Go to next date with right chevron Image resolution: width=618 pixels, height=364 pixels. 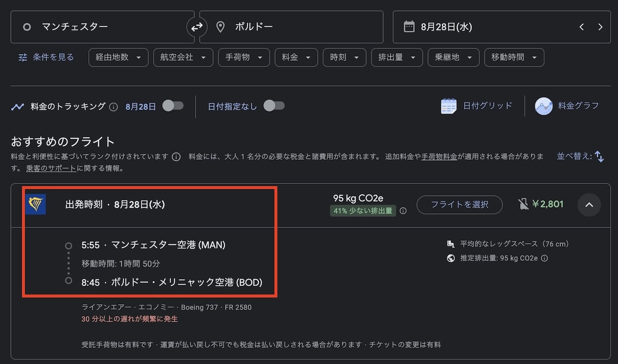tap(600, 27)
